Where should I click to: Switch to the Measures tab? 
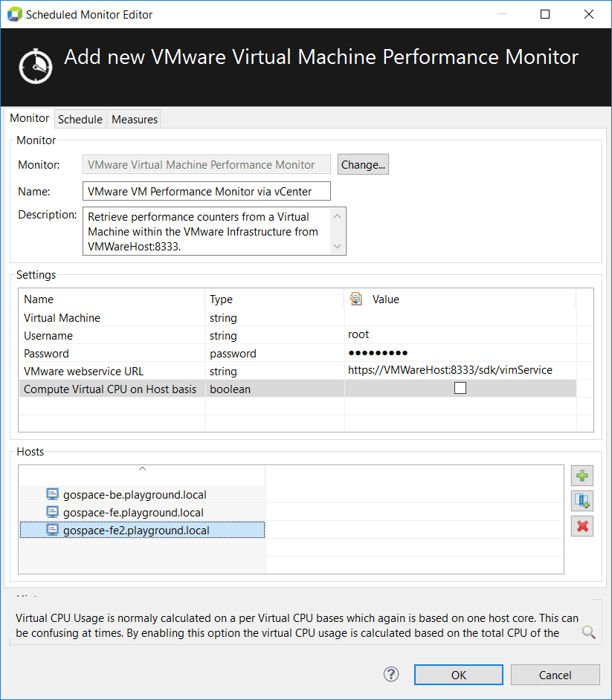[135, 119]
